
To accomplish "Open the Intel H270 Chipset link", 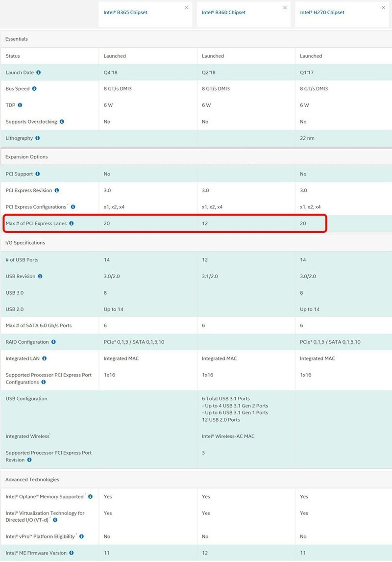I will pyautogui.click(x=322, y=12).
